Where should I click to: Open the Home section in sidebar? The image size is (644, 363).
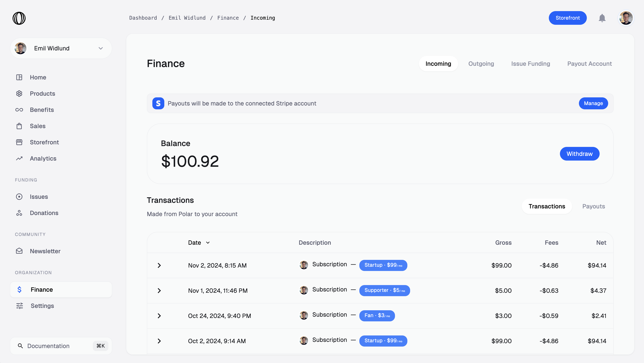tap(38, 77)
